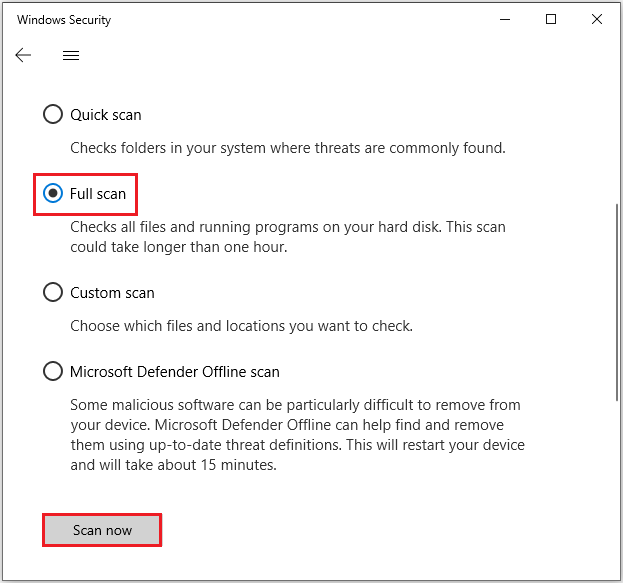This screenshot has height=583, width=623.
Task: Select the Full scan radio button
Action: pyautogui.click(x=53, y=193)
